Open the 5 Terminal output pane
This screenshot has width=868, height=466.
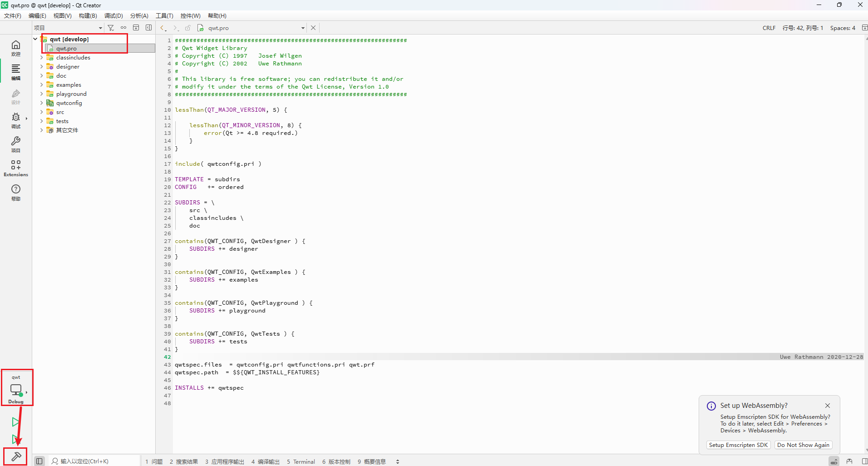tap(301, 461)
